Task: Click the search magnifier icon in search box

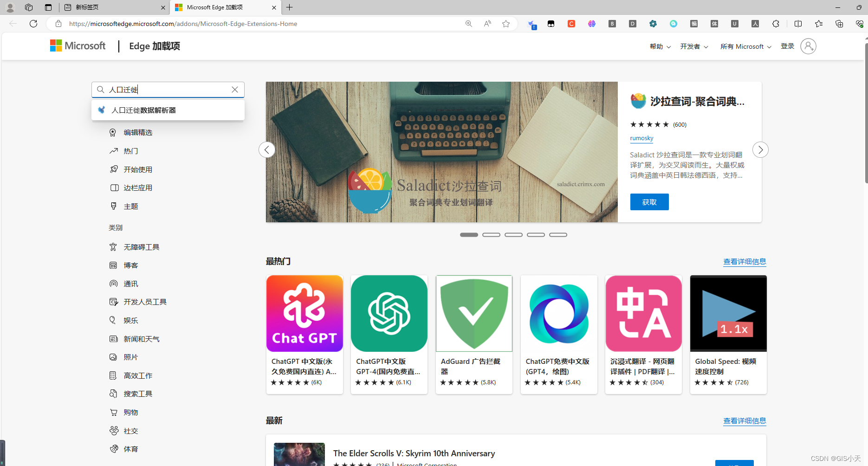Action: pos(101,90)
